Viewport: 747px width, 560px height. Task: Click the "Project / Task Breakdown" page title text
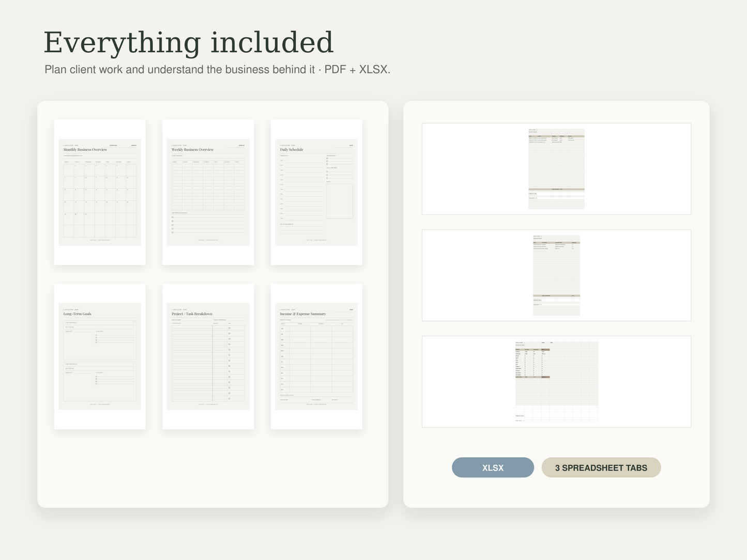192,314
